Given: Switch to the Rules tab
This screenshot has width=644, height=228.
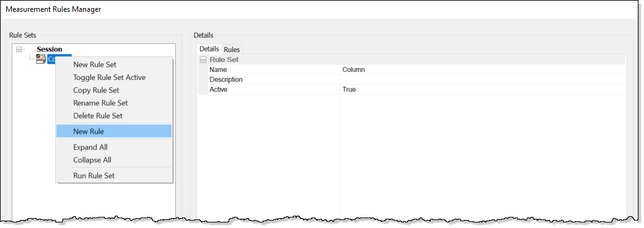Looking at the screenshot, I should coord(232,50).
